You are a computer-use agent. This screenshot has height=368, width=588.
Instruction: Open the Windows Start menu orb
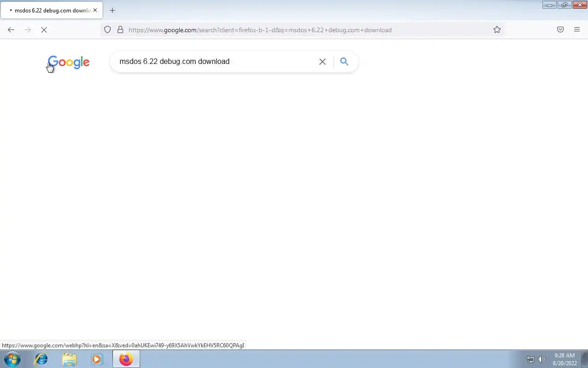[12, 359]
